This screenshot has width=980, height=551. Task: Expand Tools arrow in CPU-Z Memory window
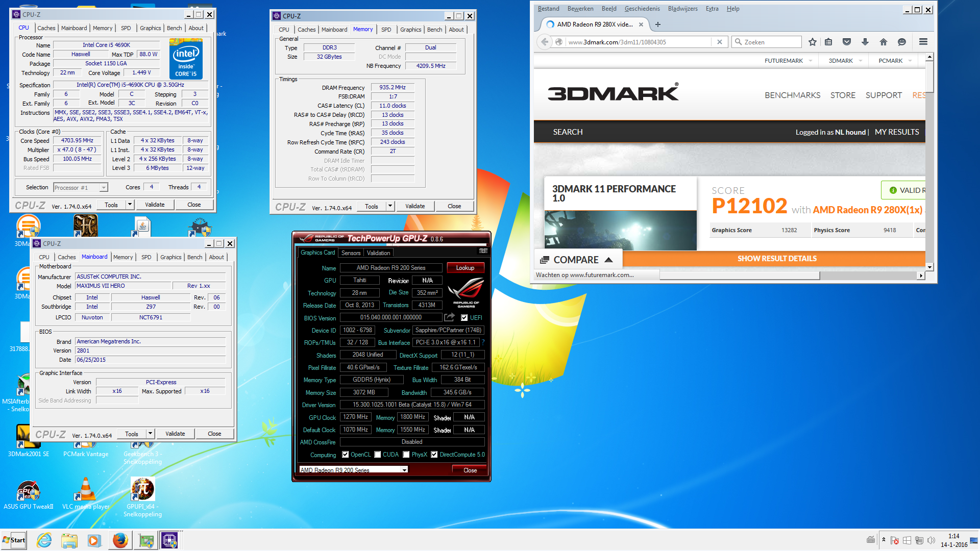[x=390, y=206]
